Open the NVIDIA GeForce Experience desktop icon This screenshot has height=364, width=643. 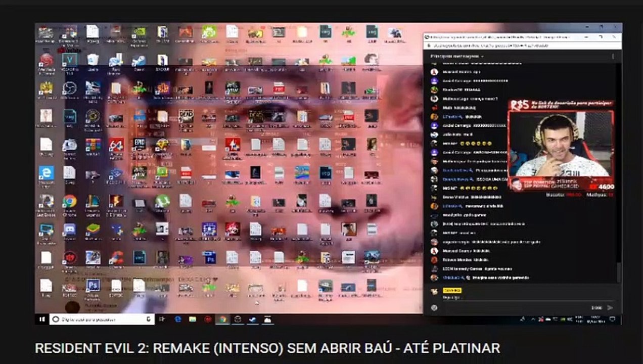pos(139,32)
